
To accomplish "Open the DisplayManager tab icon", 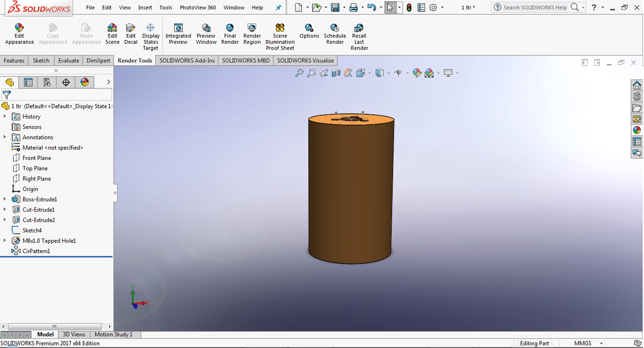I will coord(84,82).
